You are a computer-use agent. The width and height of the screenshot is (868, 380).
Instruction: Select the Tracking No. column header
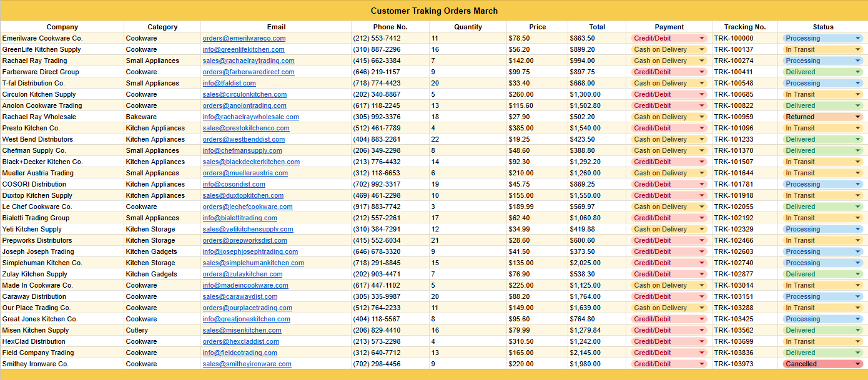tap(745, 27)
